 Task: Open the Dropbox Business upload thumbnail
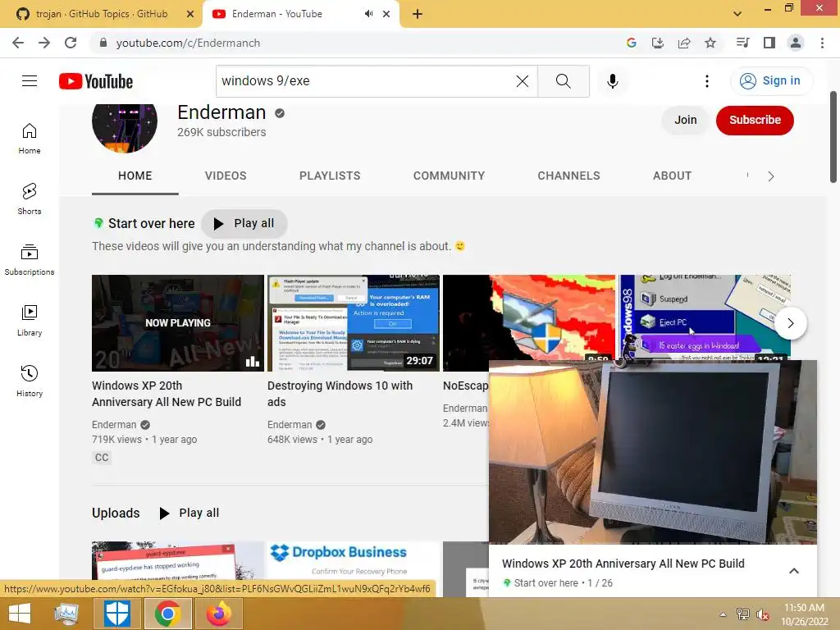[354, 560]
